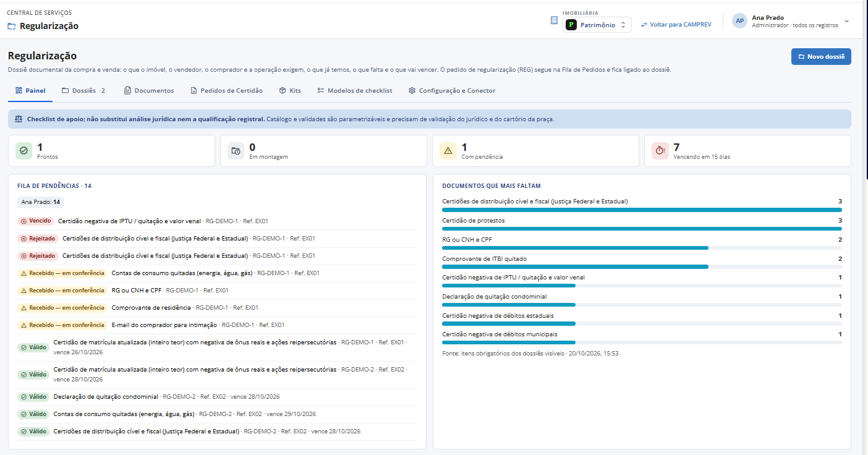Switch to the Painel tab
868x455 pixels.
(30, 91)
